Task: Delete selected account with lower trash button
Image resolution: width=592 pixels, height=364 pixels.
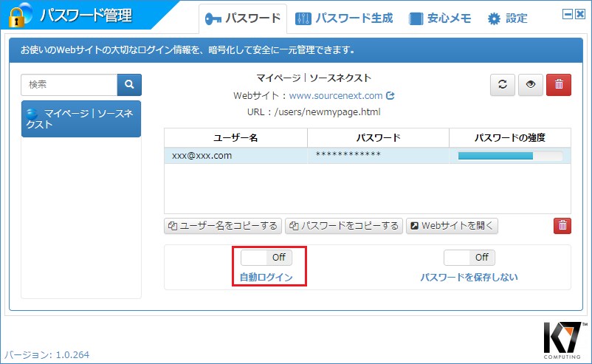Action: tap(562, 226)
